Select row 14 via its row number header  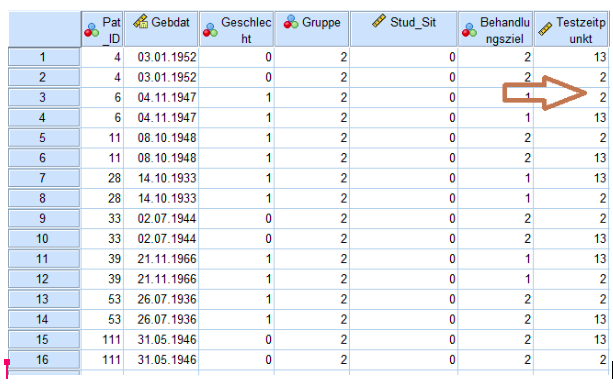[44, 319]
